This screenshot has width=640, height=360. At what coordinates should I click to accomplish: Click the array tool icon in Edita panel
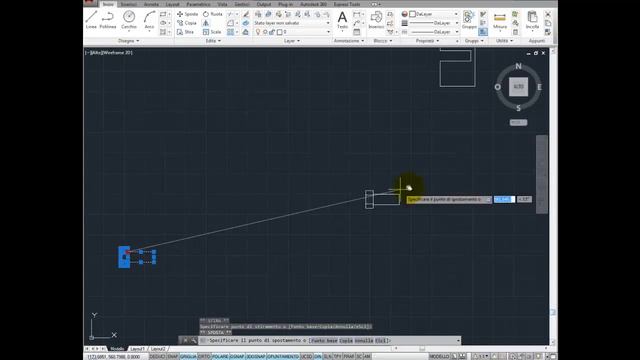pyautogui.click(x=231, y=32)
